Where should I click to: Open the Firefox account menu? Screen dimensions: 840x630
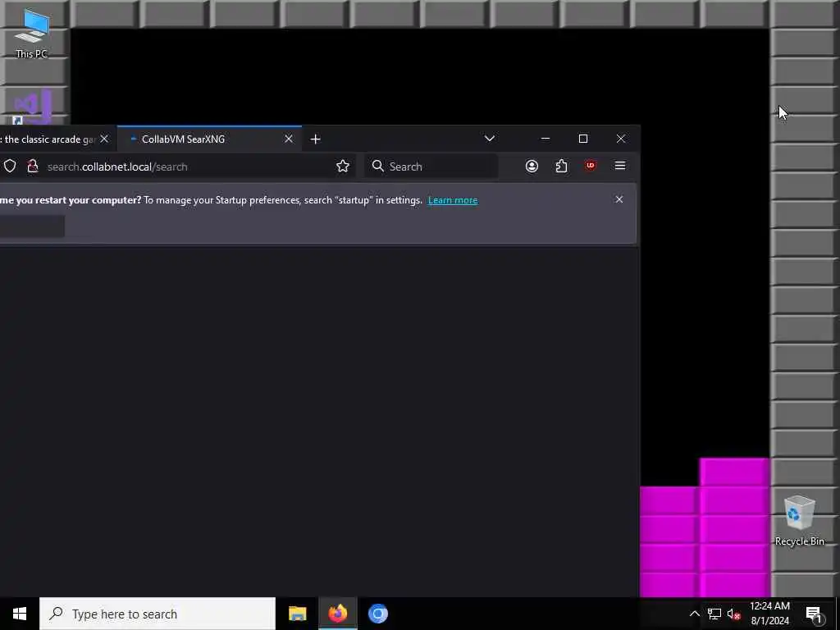coord(532,166)
